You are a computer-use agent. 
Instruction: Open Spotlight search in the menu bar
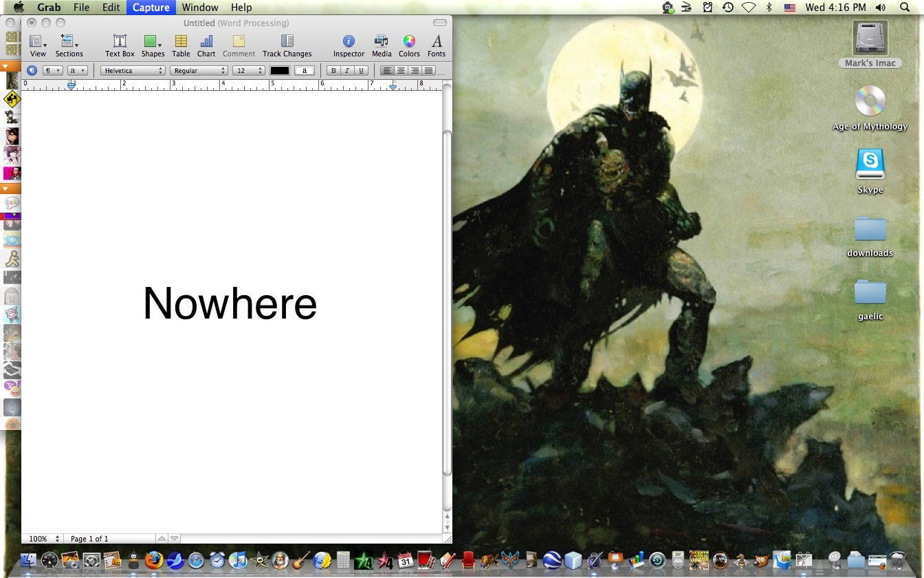click(x=905, y=8)
